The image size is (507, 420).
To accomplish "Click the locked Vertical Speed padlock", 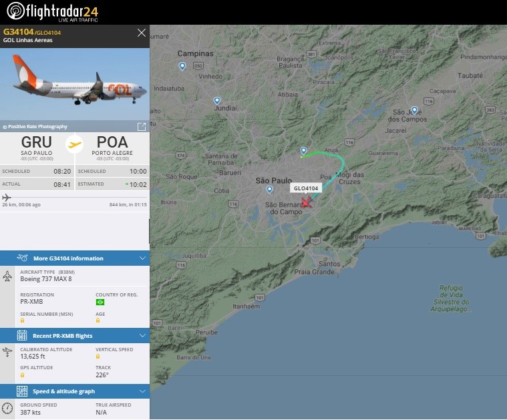I will click(98, 357).
